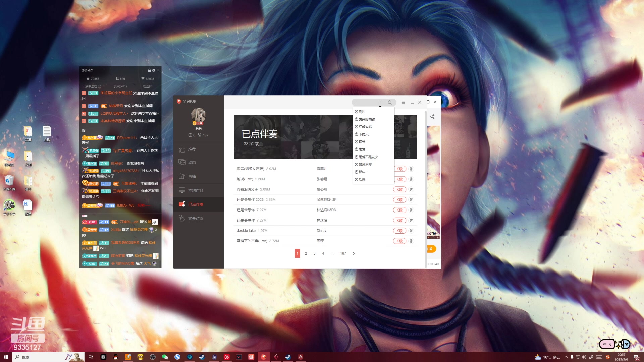Screen dimensions: 644x362
Task: Open NetEase Cloud Music taskbar icon
Action: 226,357
